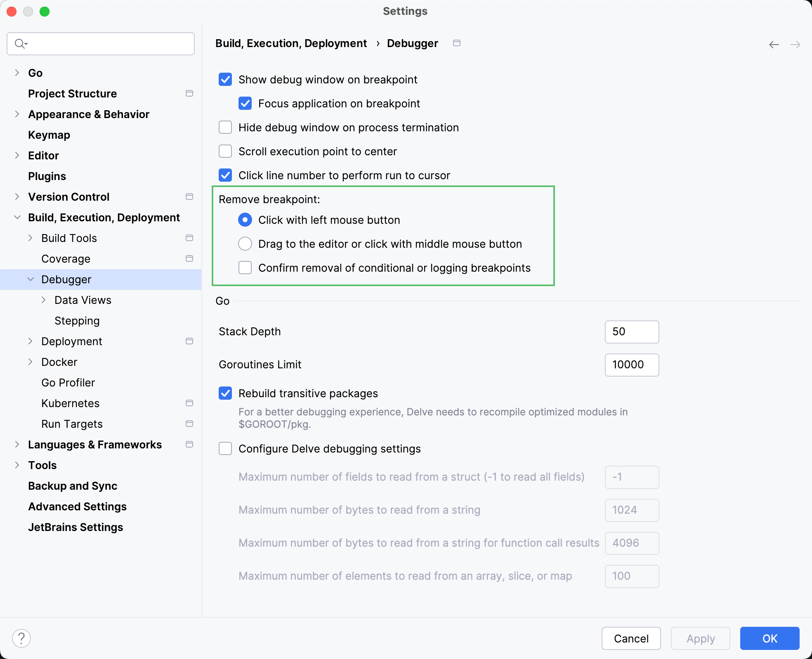
Task: Click inside the Goroutines Limit field
Action: click(x=631, y=365)
